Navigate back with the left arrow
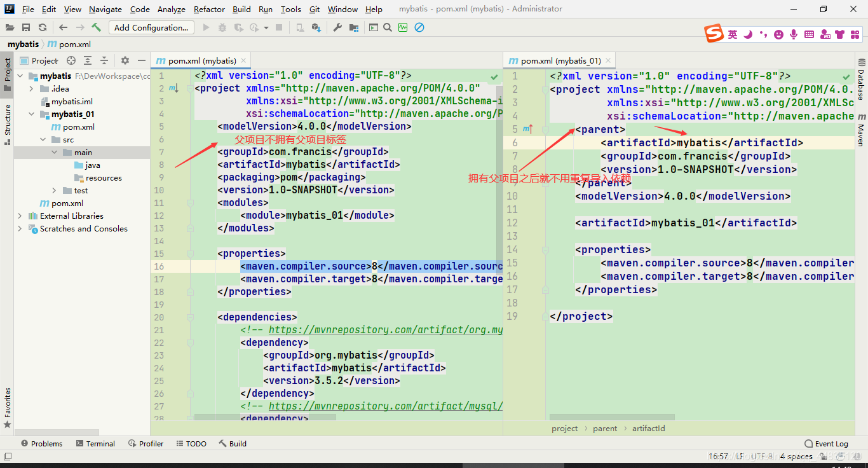868x468 pixels. coord(63,27)
